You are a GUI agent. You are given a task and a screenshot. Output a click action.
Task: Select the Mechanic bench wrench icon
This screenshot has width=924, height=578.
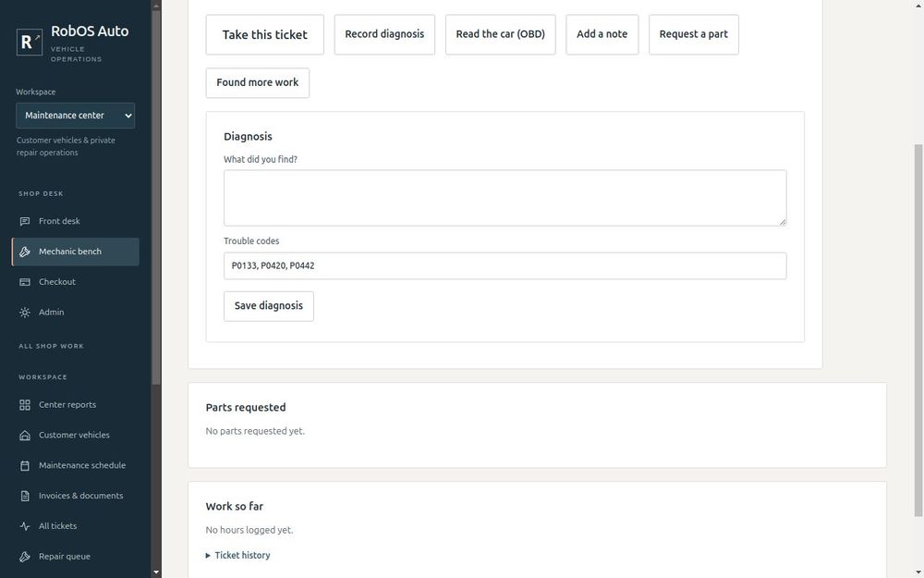(25, 252)
